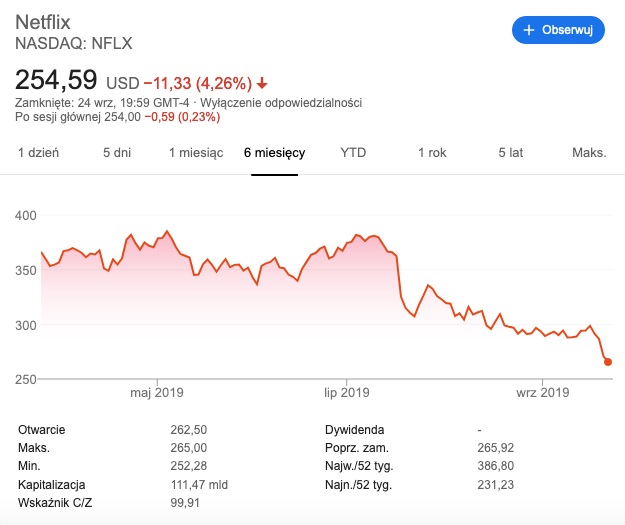Screen dimensions: 625x525
Task: Click the 254,59 current price
Action: (56, 80)
